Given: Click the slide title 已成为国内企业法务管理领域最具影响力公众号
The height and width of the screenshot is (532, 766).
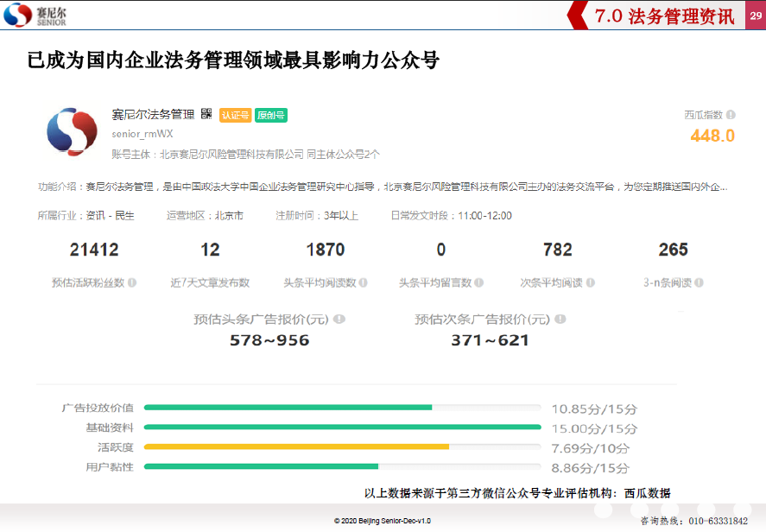Looking at the screenshot, I should 233,60.
